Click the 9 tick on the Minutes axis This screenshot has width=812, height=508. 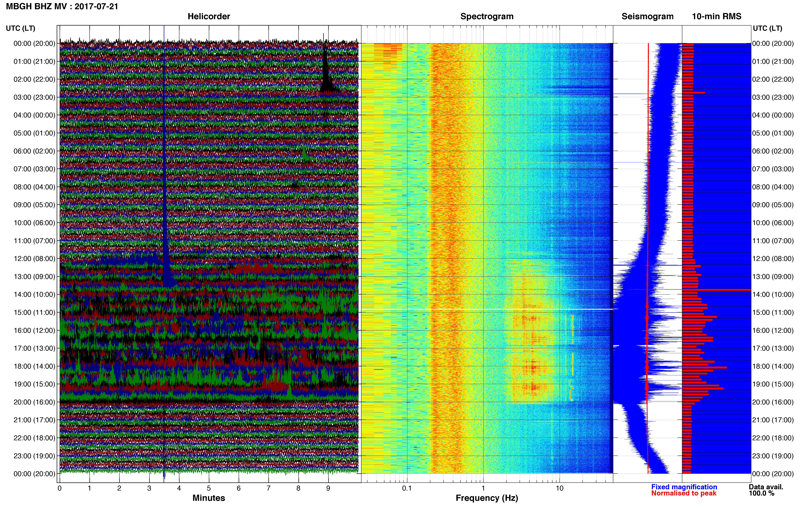point(328,488)
